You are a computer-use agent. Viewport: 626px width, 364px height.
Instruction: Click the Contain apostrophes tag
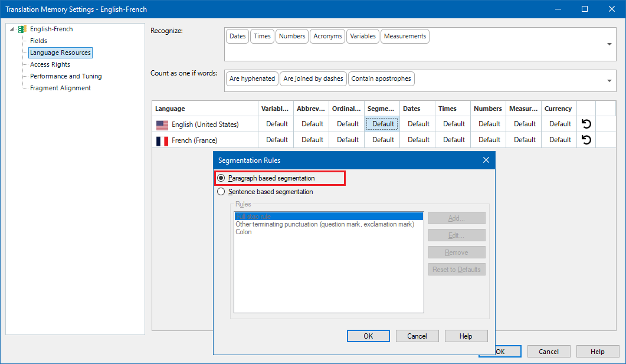click(381, 78)
